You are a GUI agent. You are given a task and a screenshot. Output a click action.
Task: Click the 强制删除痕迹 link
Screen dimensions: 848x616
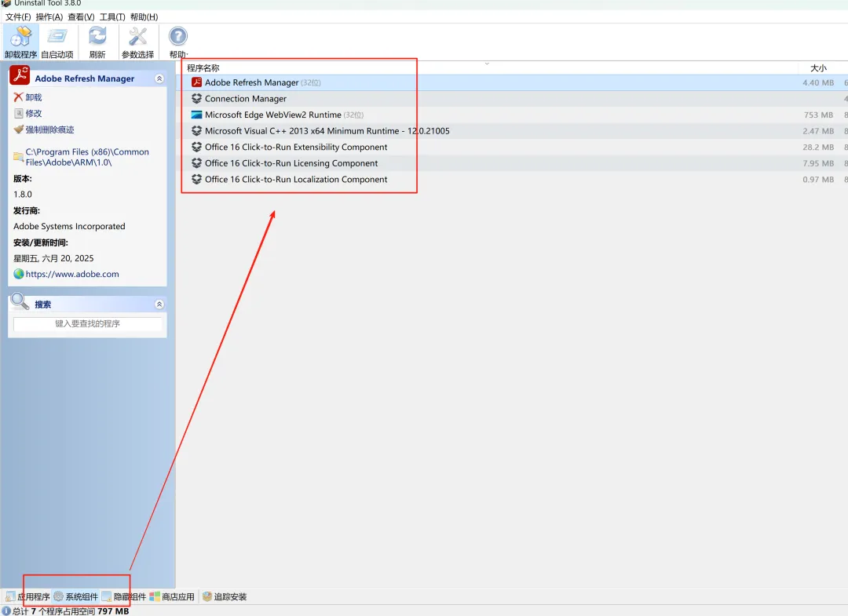point(49,129)
